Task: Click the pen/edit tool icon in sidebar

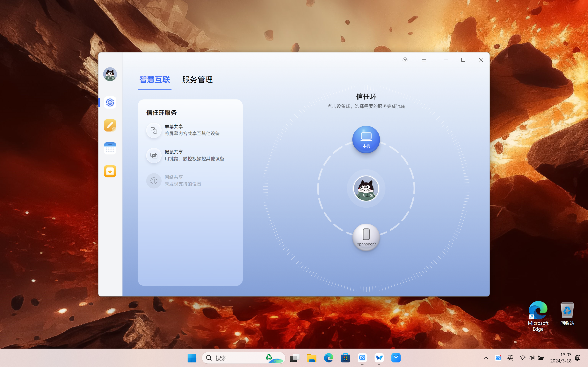Action: pos(110,125)
